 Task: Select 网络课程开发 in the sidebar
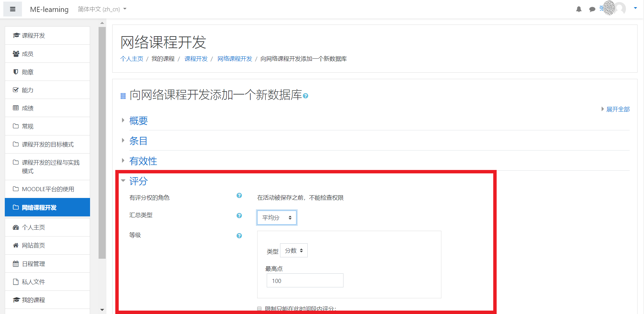[39, 207]
